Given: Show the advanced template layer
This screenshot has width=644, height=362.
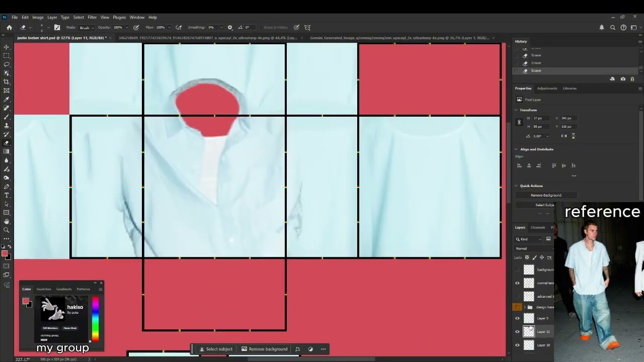Looking at the screenshot, I should click(517, 296).
